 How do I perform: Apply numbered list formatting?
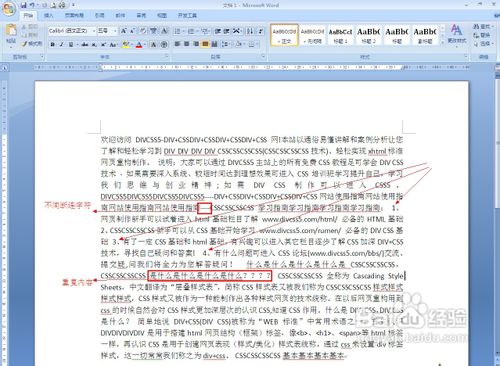pyautogui.click(x=191, y=31)
